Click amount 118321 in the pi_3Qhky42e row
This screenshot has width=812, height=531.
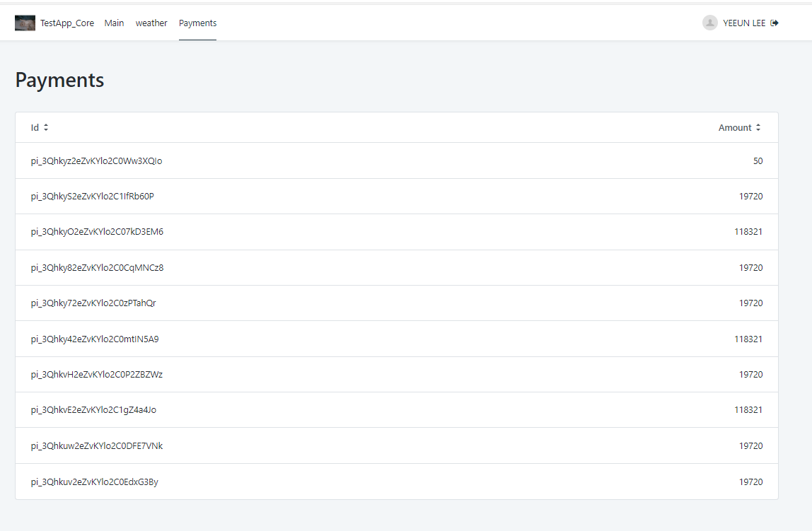(x=748, y=339)
